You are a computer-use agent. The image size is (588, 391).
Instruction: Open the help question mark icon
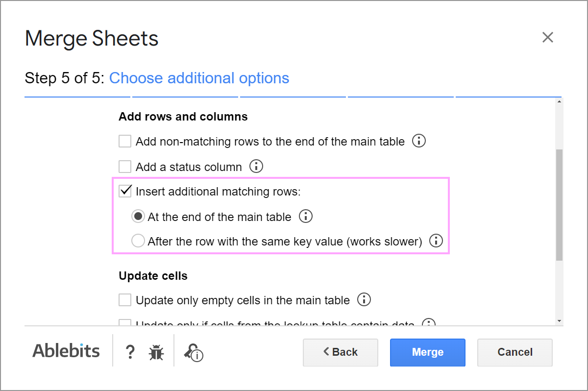[130, 352]
